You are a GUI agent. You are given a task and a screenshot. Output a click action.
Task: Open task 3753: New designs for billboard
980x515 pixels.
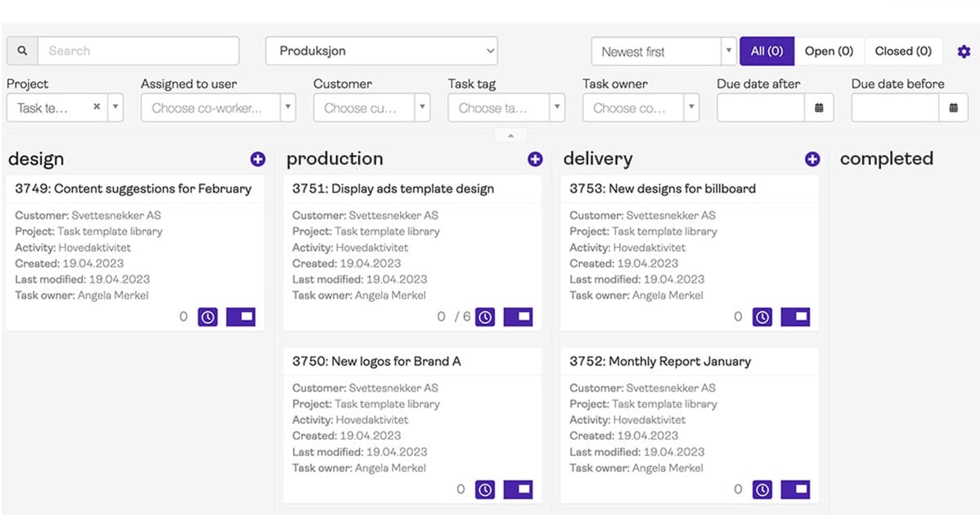[663, 188]
